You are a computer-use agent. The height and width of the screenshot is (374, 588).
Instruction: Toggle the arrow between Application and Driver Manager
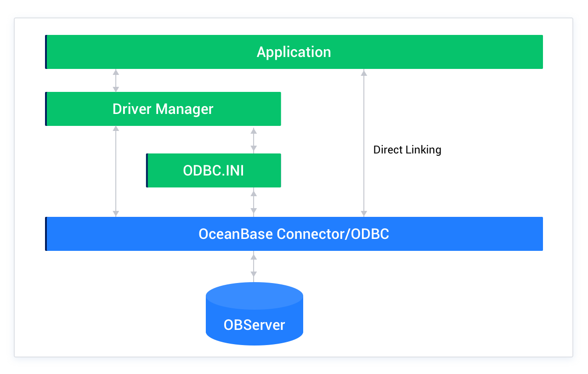tap(115, 80)
